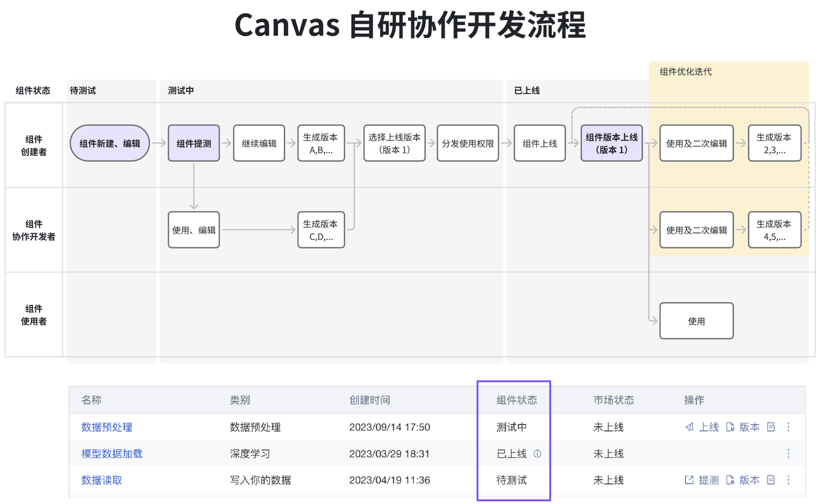The height and width of the screenshot is (504, 822).
Task: Open the three-dot menu in 数据预处理 row
Action: (788, 427)
